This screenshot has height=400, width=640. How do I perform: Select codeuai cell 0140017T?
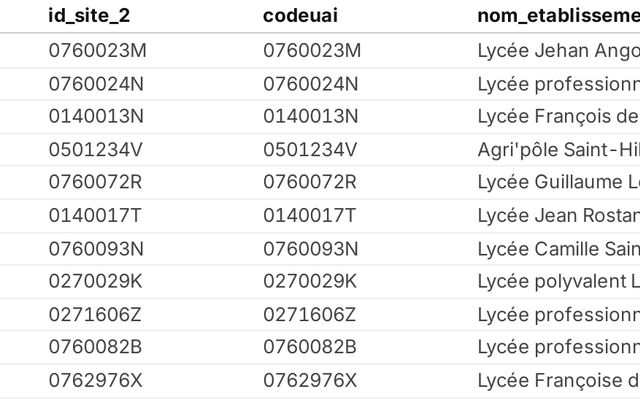tap(310, 216)
